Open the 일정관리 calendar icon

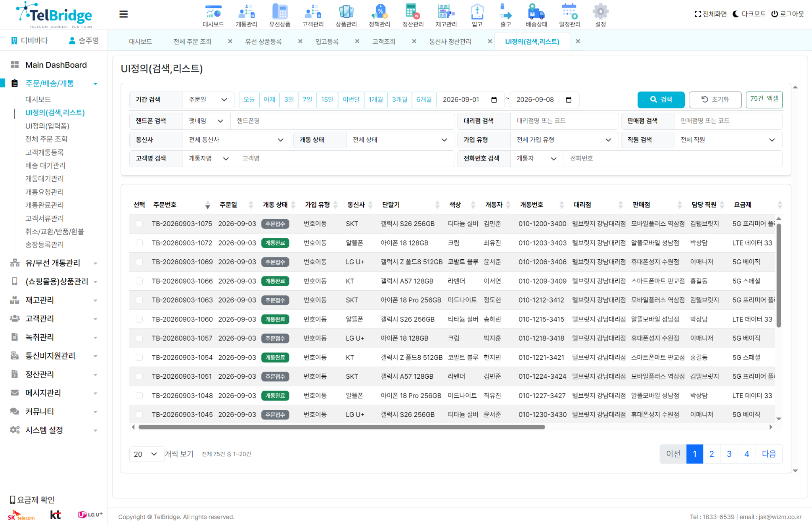coord(569,15)
